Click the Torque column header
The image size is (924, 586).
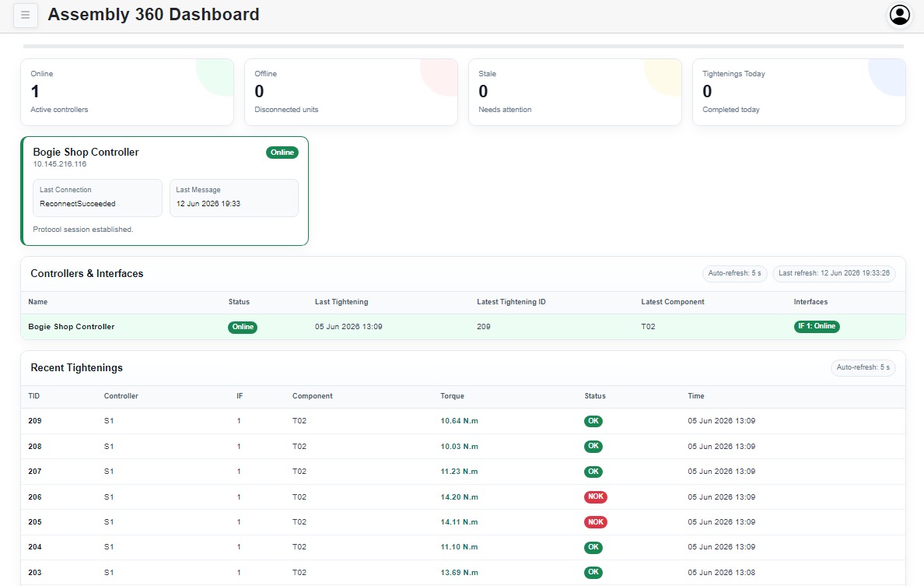point(452,396)
